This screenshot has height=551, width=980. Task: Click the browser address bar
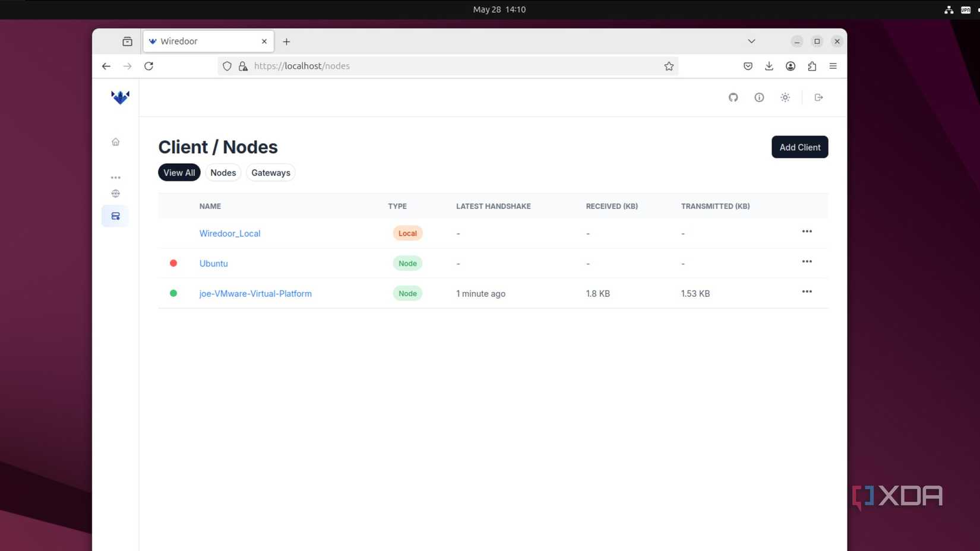click(x=451, y=66)
